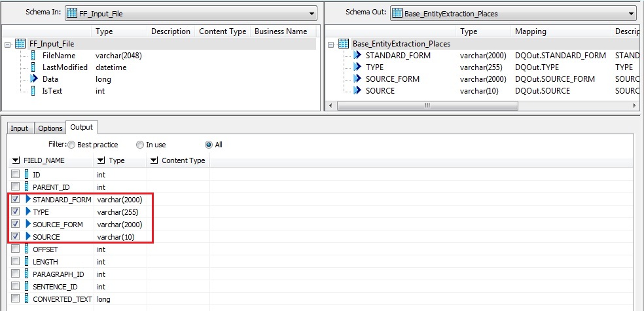
Task: Click the Schema Out scroll left arrow
Action: (331, 105)
